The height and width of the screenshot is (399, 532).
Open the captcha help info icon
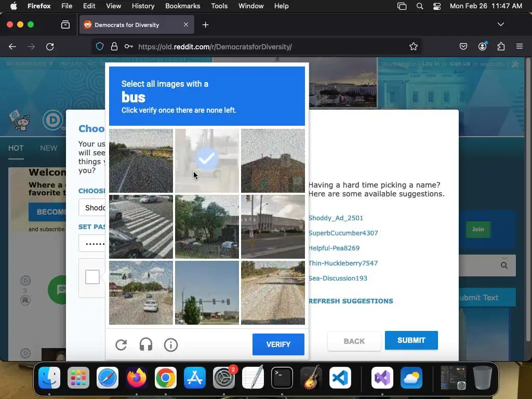(170, 345)
